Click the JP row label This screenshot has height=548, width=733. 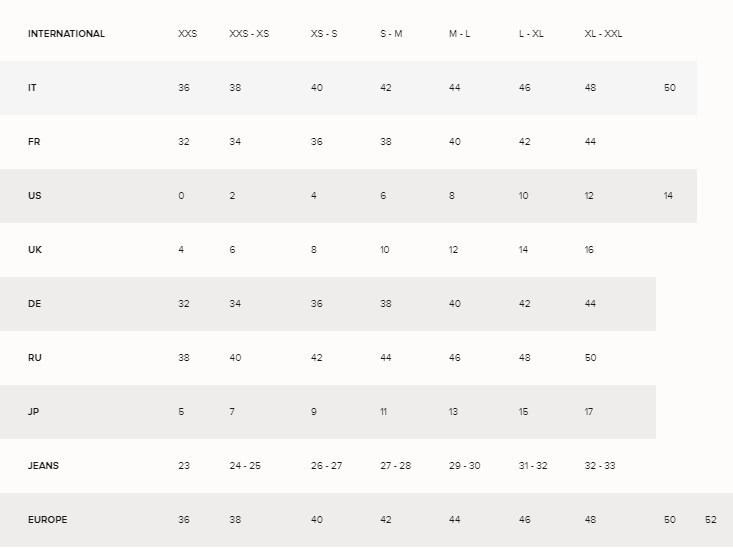click(x=33, y=411)
